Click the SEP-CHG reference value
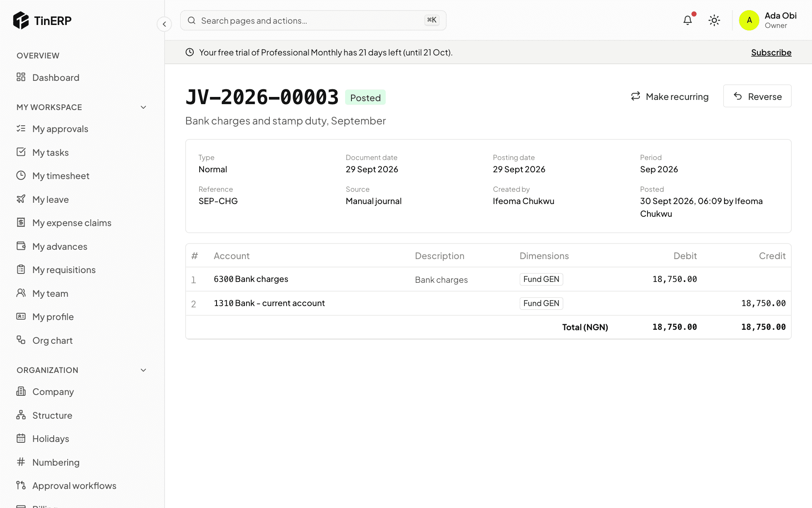Screen dimensions: 812x508 pos(218,201)
